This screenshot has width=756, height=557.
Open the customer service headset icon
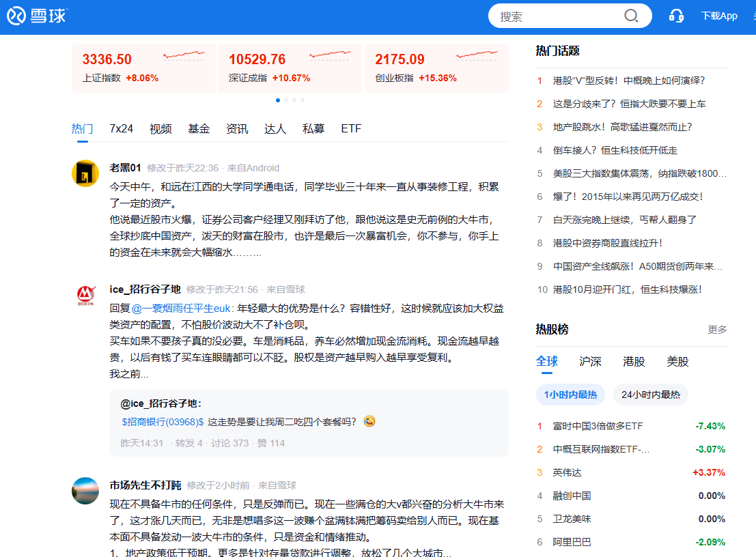[x=676, y=16]
